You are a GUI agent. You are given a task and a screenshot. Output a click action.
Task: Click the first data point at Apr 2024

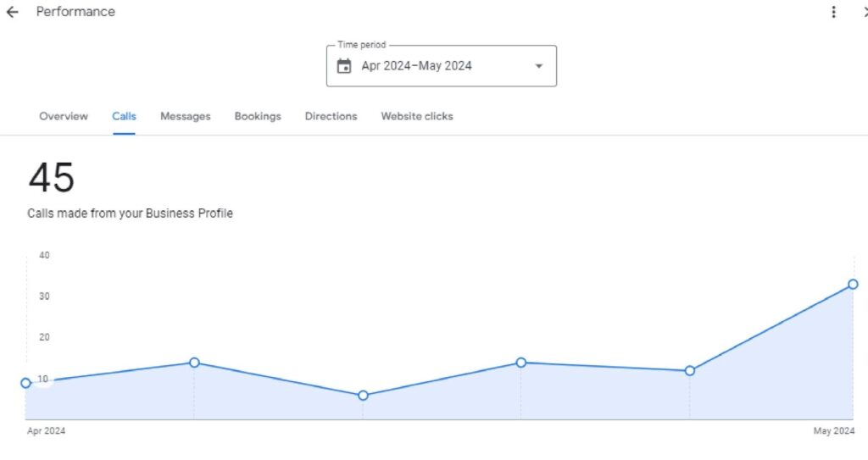(25, 383)
